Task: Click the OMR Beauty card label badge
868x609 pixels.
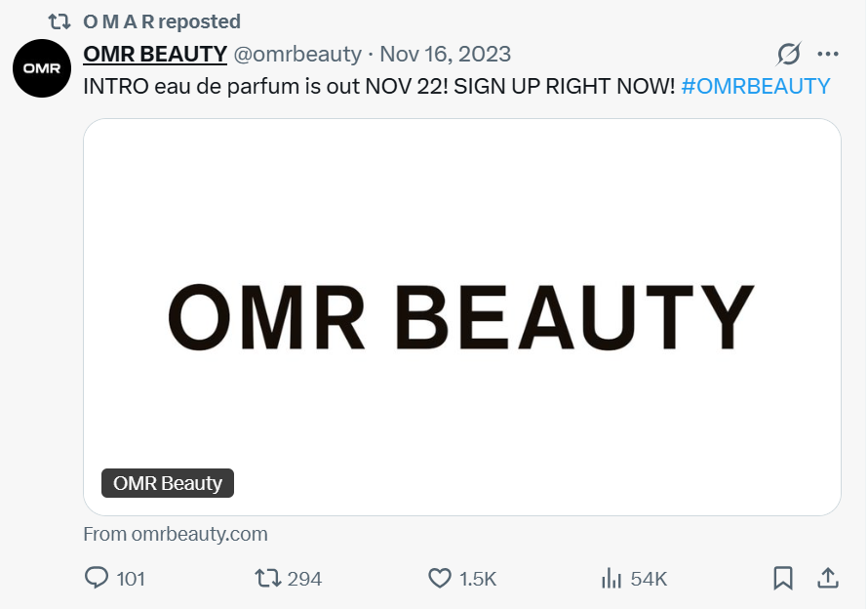Action: (x=168, y=483)
